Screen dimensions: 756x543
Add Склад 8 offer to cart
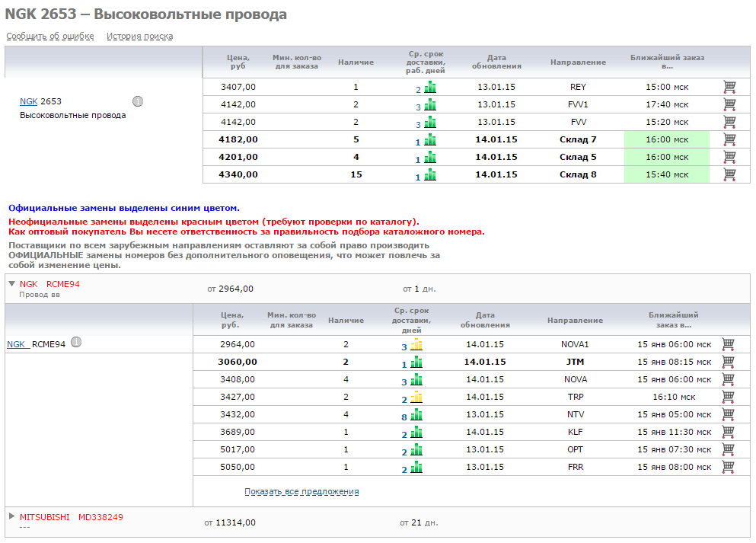(x=729, y=174)
